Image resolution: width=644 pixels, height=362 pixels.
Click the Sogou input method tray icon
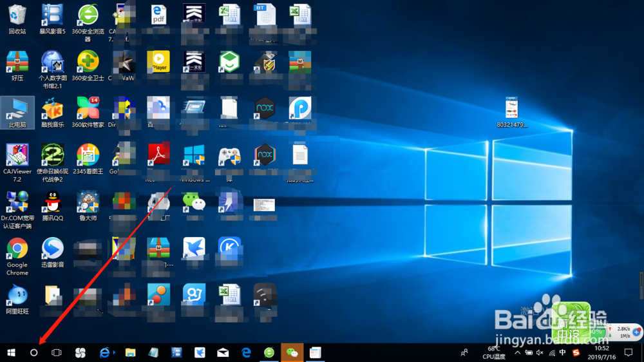[x=576, y=352]
